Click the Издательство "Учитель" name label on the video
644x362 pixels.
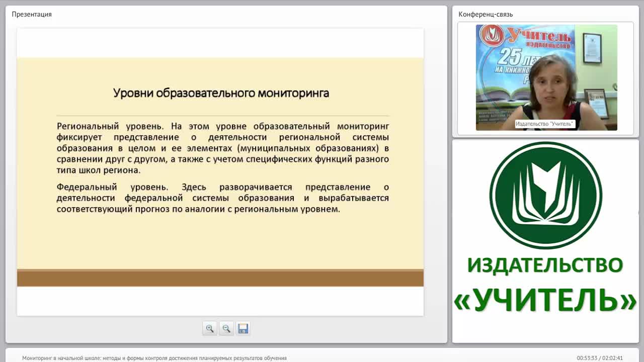click(545, 124)
